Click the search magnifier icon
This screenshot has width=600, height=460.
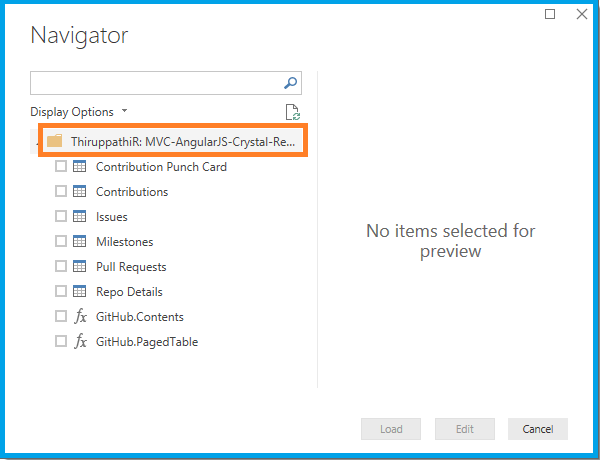pyautogui.click(x=291, y=83)
